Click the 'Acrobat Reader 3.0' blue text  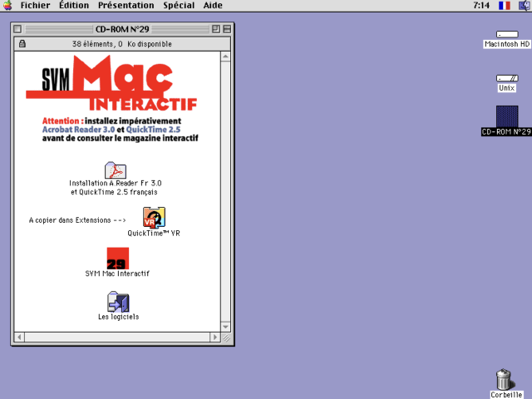(78, 130)
